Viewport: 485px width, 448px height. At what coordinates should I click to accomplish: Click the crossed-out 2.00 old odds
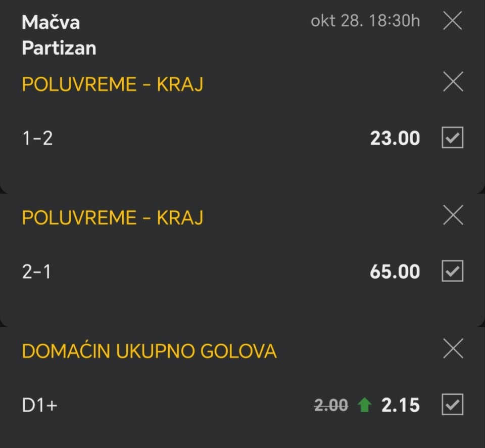pos(331,406)
